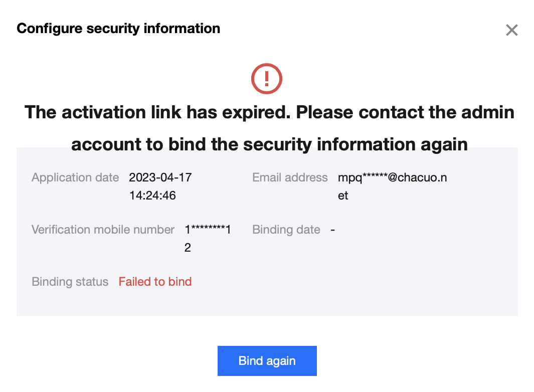The height and width of the screenshot is (392, 534).
Task: Click the masked email mpq******@chacuo.net
Action: pos(392,177)
